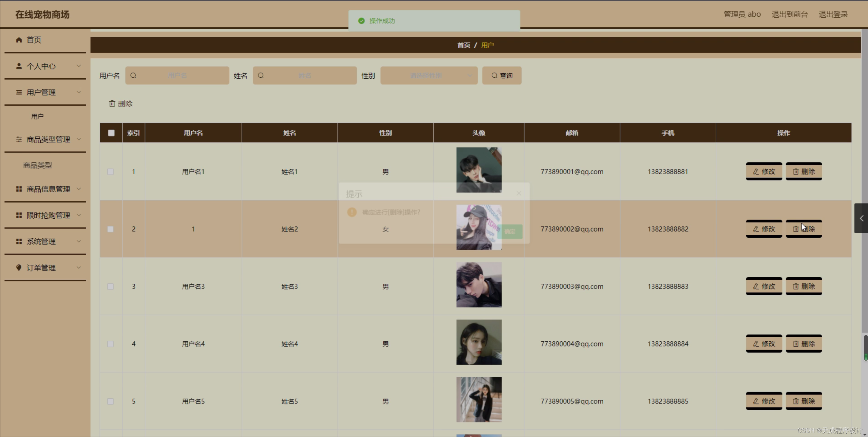Select the 个人中心 person icon
The height and width of the screenshot is (437, 868).
click(19, 66)
